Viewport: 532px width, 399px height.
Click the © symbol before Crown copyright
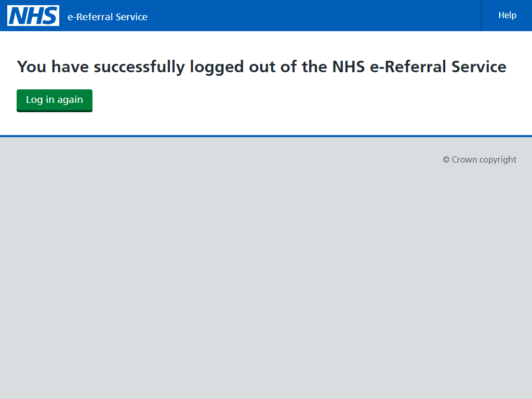click(x=446, y=160)
